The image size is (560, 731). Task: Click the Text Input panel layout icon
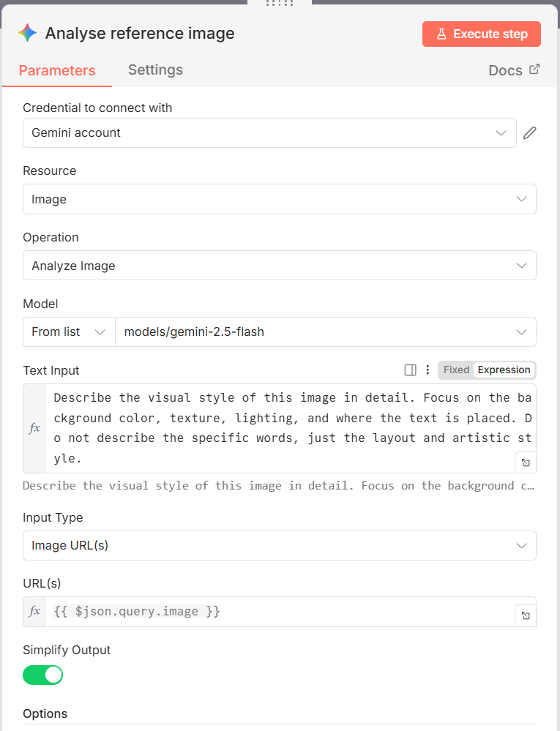[410, 370]
